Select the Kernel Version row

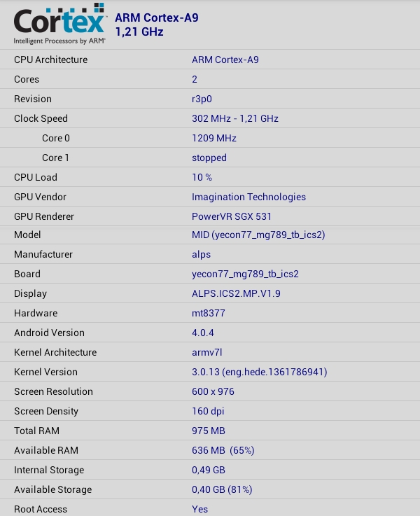tap(210, 372)
